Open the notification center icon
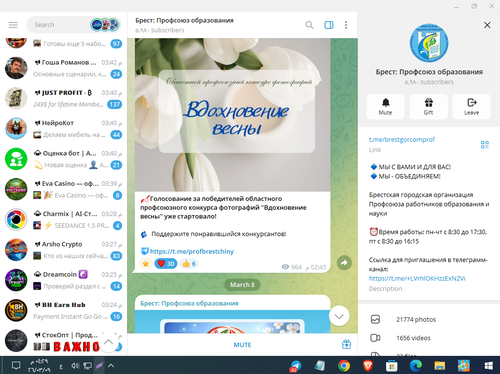500x374 pixels. tap(16, 366)
